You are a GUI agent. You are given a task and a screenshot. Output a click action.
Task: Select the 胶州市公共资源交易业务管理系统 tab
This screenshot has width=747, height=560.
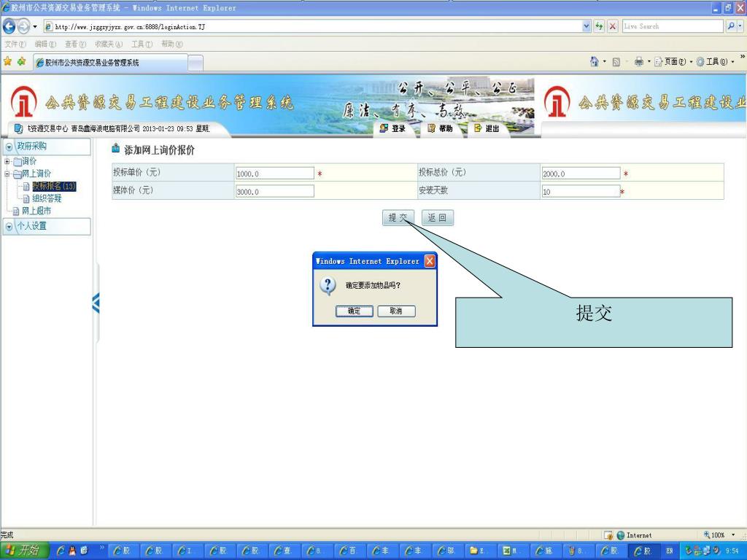[x=110, y=63]
